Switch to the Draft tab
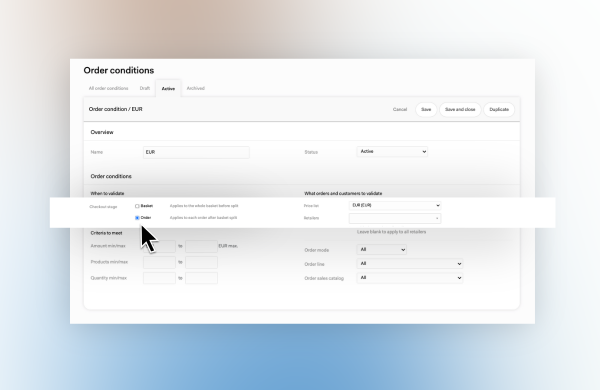Screen dimensions: 600x390 pos(145,88)
